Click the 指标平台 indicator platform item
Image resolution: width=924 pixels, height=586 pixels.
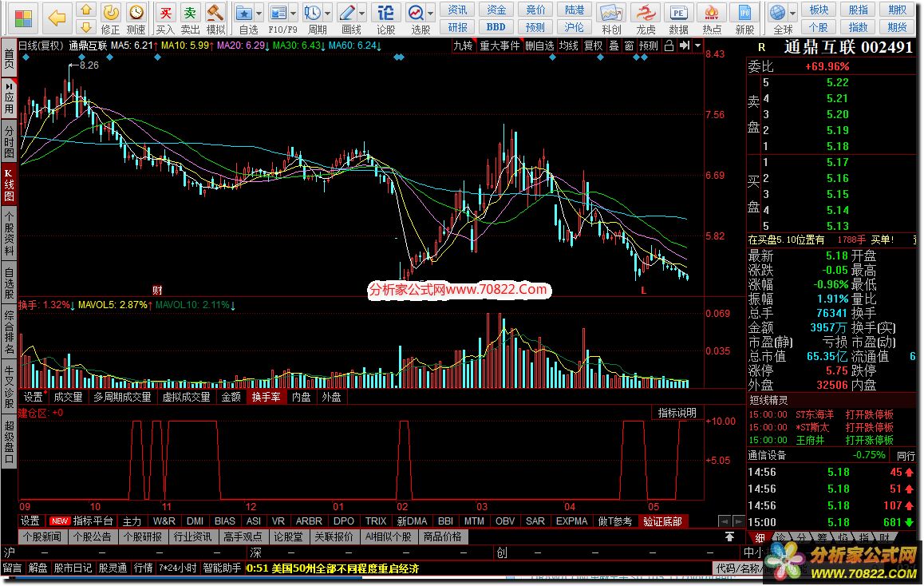[x=93, y=521]
